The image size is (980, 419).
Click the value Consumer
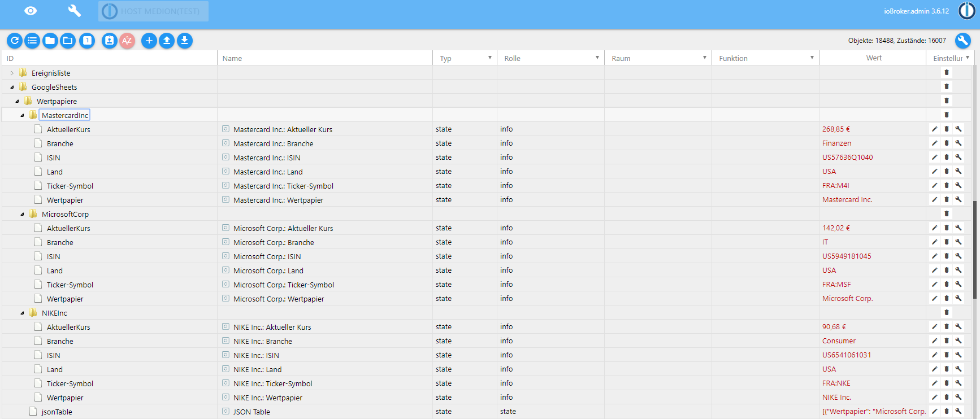click(839, 341)
